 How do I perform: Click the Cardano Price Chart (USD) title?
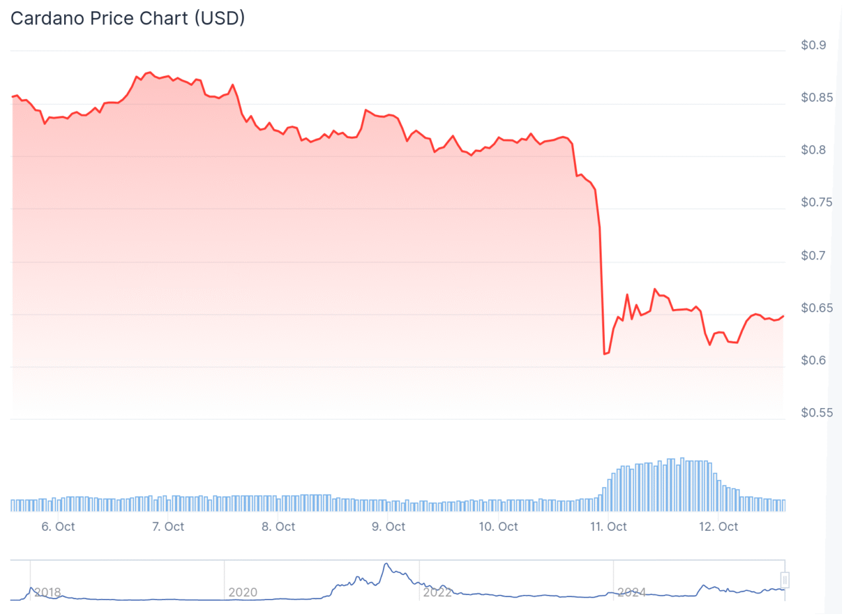127,18
